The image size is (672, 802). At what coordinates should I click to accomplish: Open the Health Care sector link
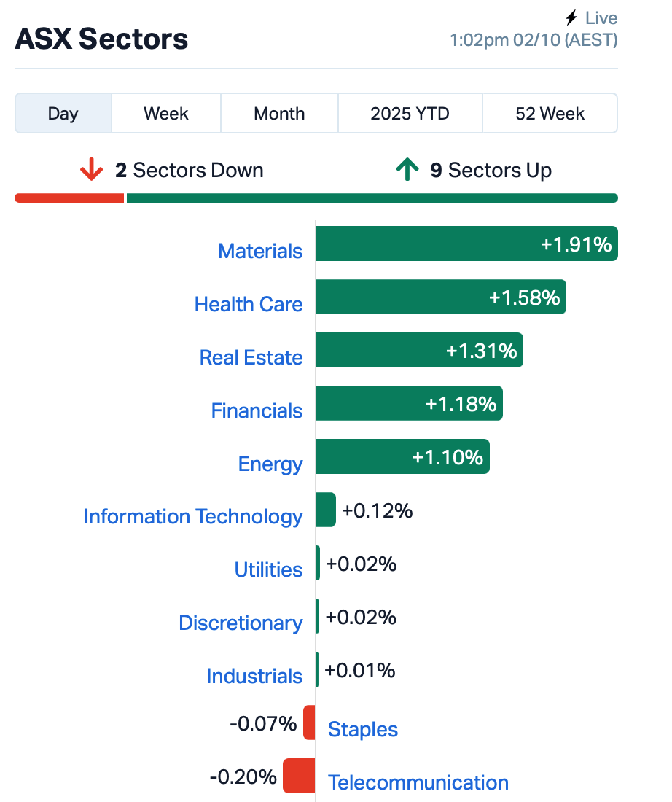pos(249,304)
